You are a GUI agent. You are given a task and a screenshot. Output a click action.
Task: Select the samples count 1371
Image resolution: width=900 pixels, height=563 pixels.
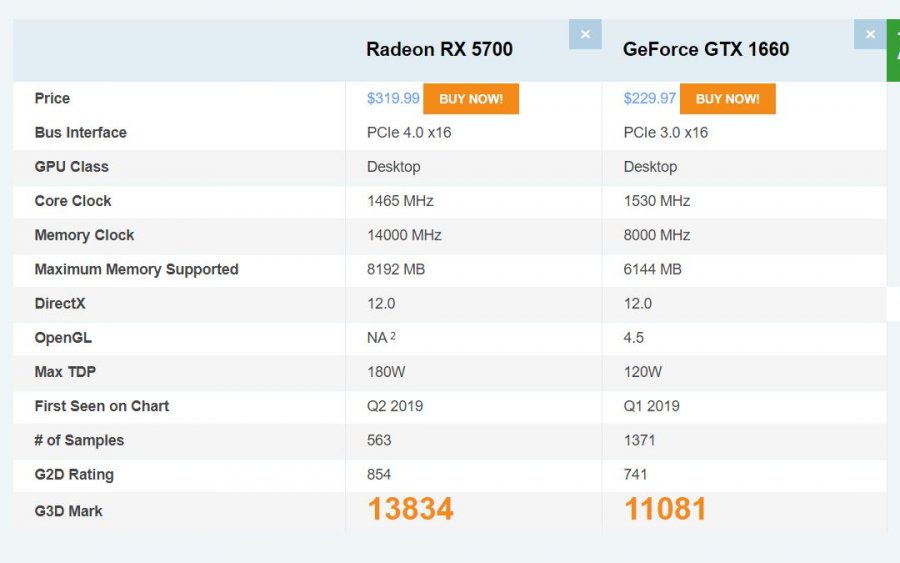click(640, 440)
